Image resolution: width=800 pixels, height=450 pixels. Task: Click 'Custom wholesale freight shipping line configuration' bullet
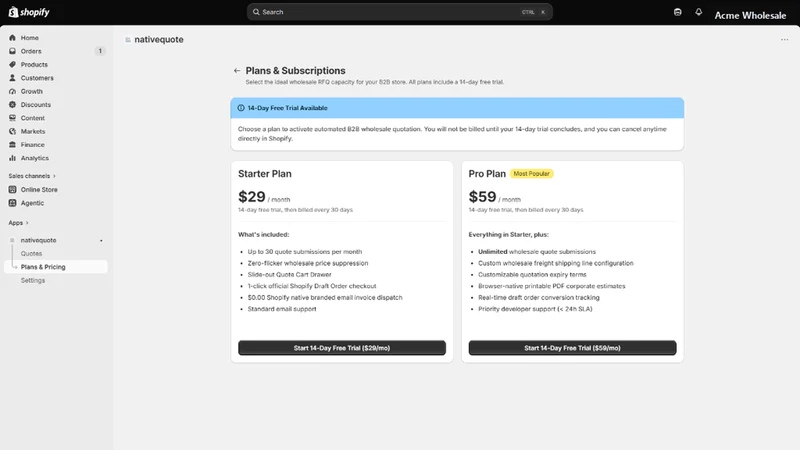click(556, 263)
